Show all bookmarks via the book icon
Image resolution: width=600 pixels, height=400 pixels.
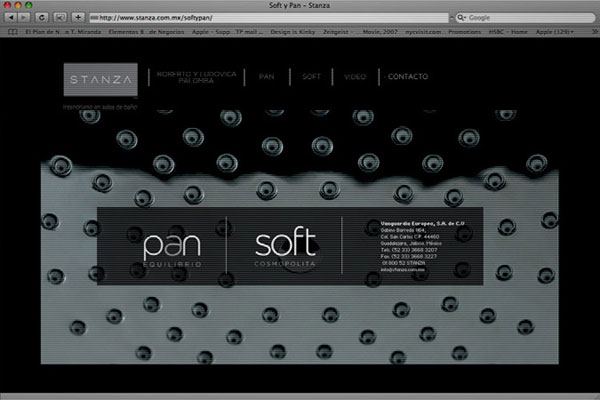13,32
